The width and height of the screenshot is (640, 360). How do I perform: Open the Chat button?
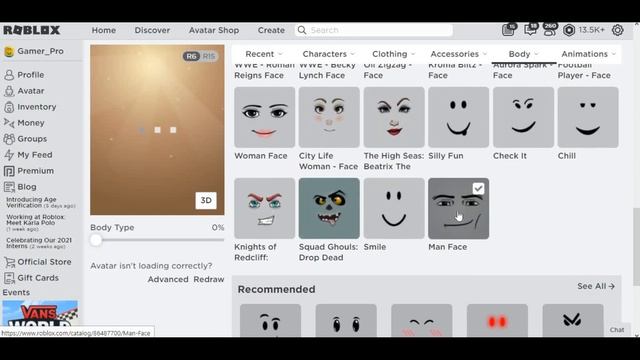pyautogui.click(x=617, y=330)
